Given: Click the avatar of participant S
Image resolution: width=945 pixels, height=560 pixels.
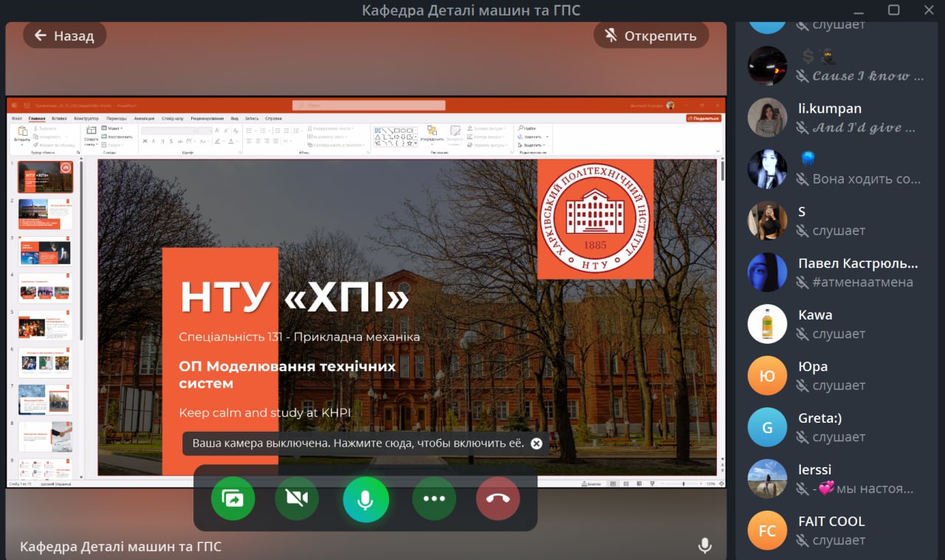Looking at the screenshot, I should pyautogui.click(x=767, y=221).
